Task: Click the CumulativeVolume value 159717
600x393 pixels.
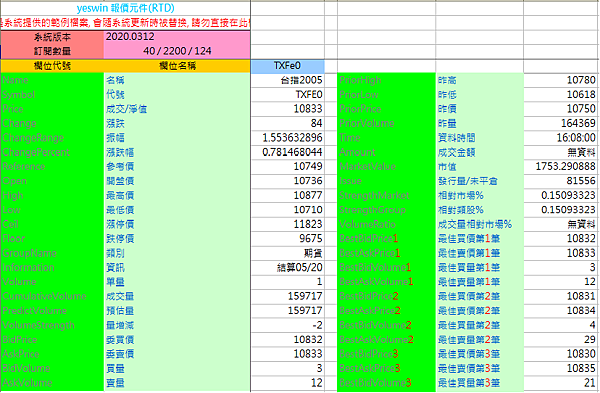Action: pos(288,296)
